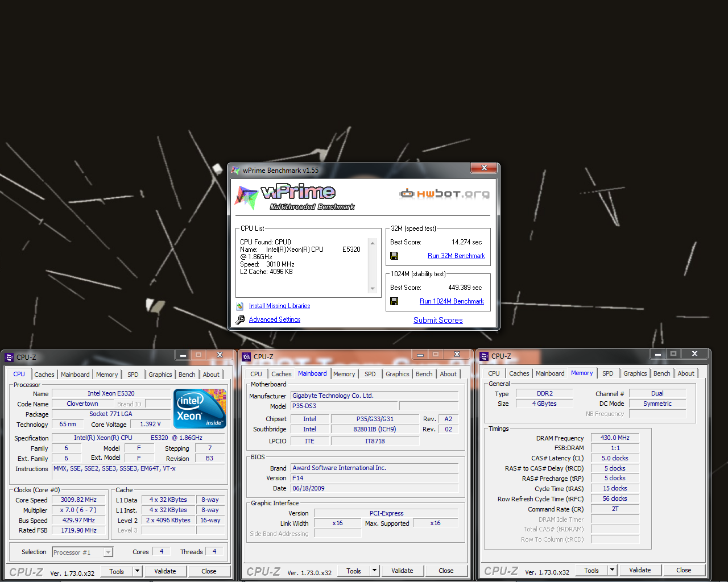Open the Advanced Settings link
This screenshot has width=728, height=582.
(275, 319)
